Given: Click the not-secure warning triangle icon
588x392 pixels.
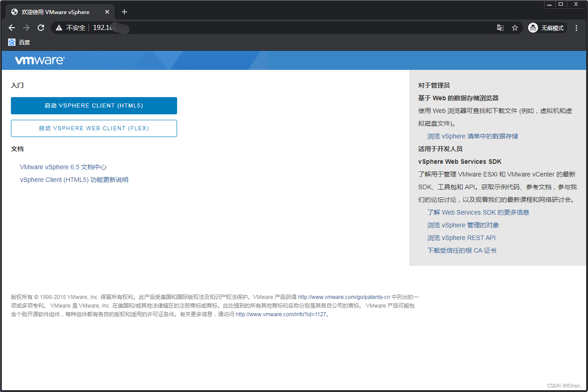Looking at the screenshot, I should click(x=59, y=28).
